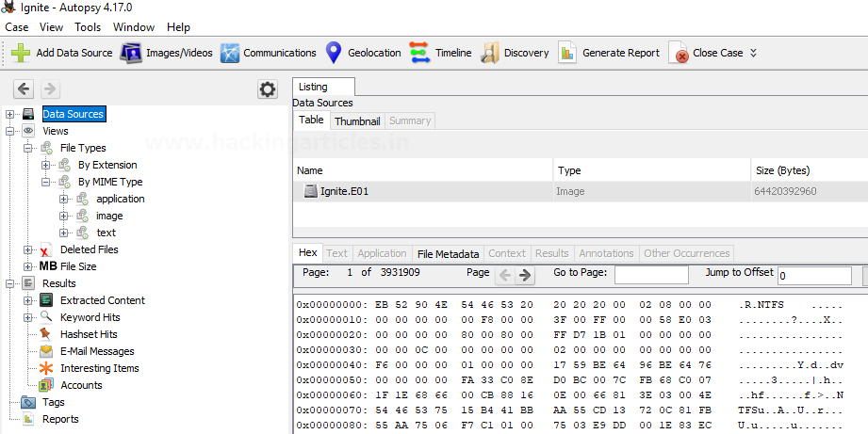Image resolution: width=868 pixels, height=434 pixels.
Task: Click the Jump to Offset field
Action: point(814,275)
